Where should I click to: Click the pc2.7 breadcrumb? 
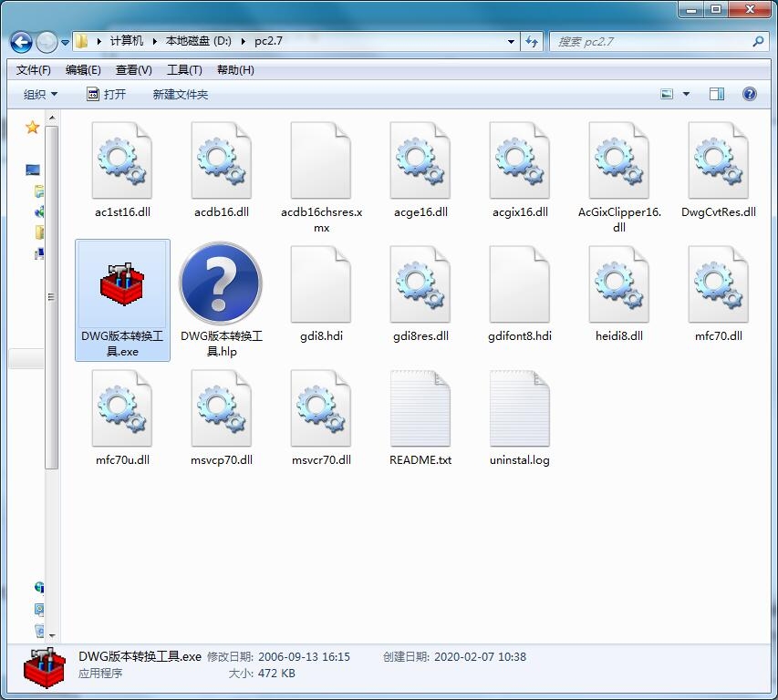coord(268,41)
